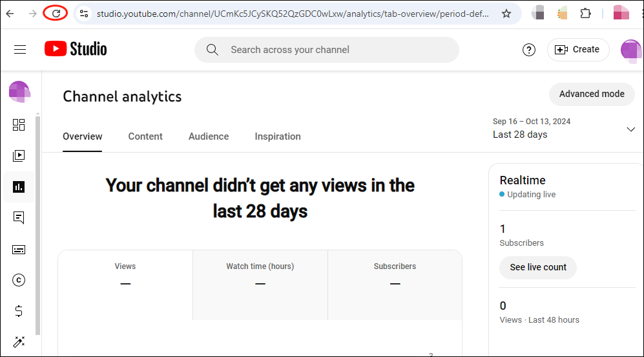The width and height of the screenshot is (644, 357).
Task: Open the hamburger navigation menu
Action: (20, 50)
